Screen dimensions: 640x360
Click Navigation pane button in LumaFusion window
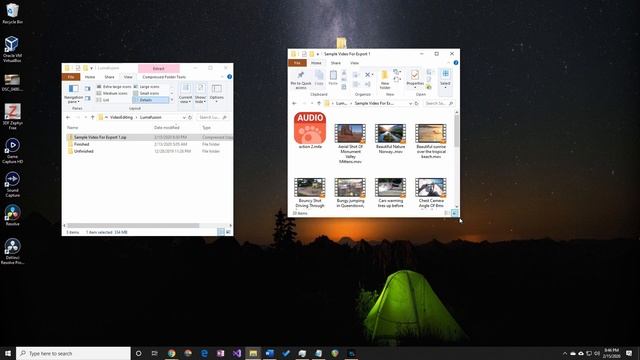[73, 94]
